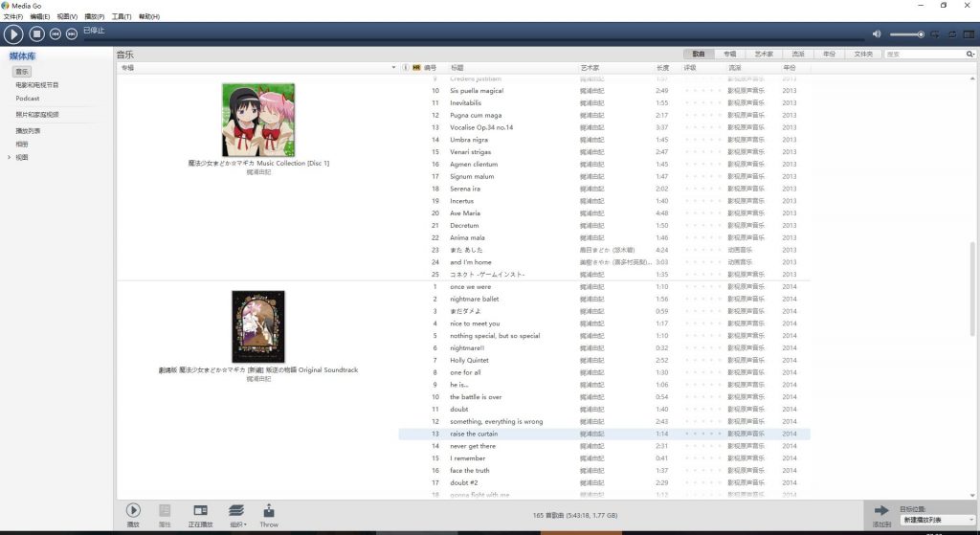Switch to the 专辑 view tab
Image resolution: width=980 pixels, height=535 pixels.
coord(730,55)
